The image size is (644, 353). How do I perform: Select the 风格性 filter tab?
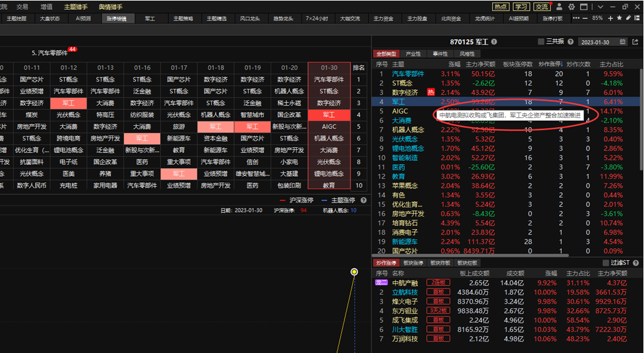click(x=467, y=54)
